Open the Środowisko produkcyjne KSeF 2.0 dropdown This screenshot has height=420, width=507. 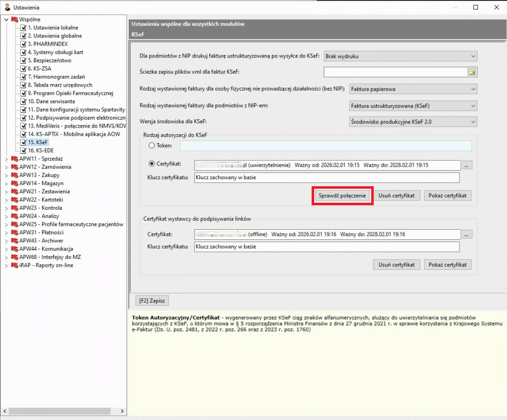click(x=413, y=122)
